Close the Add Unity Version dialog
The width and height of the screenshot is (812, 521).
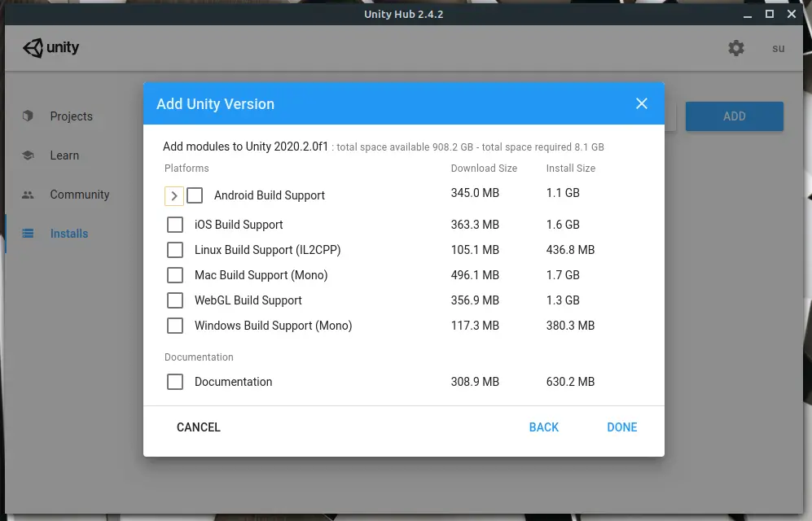[642, 103]
